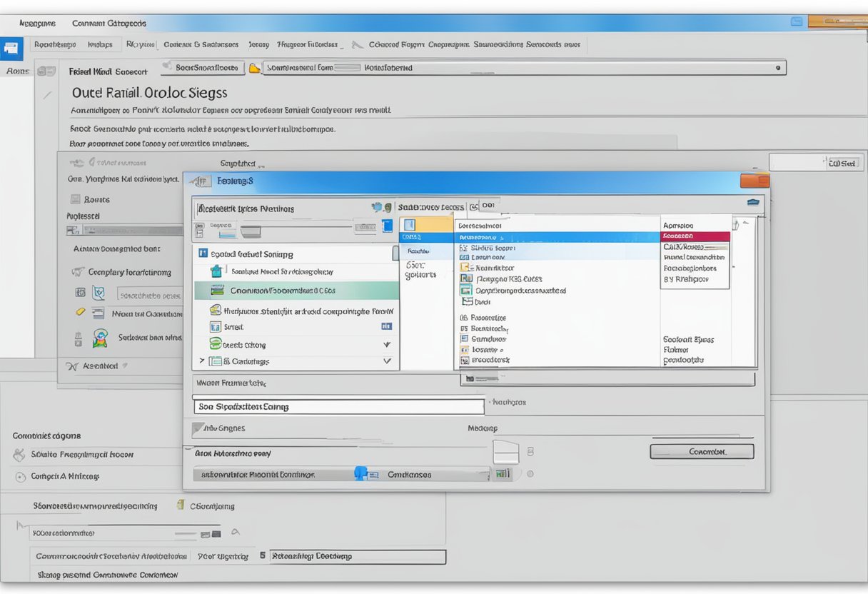868x594 pixels.
Task: Click the blue icon in dialog bottom bar
Action: (x=361, y=474)
